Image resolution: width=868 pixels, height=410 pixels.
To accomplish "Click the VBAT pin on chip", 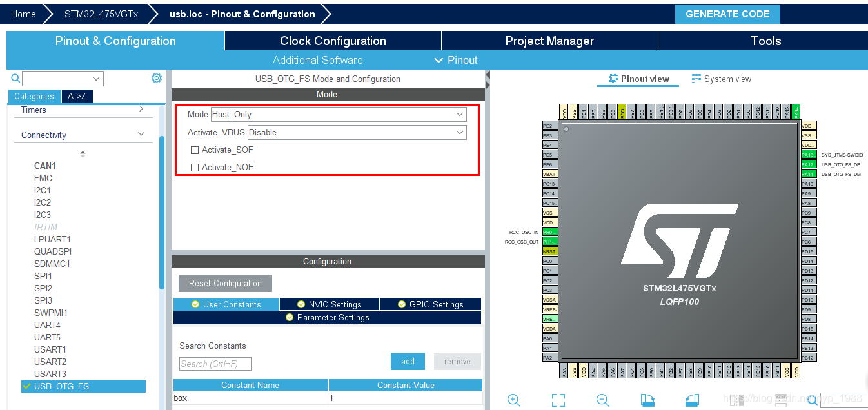I will 549,174.
